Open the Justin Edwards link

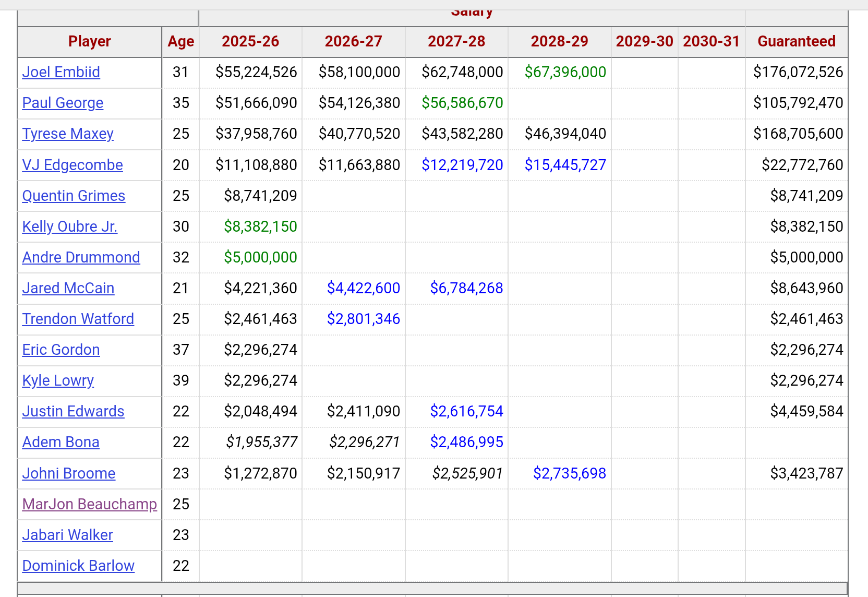click(x=73, y=411)
